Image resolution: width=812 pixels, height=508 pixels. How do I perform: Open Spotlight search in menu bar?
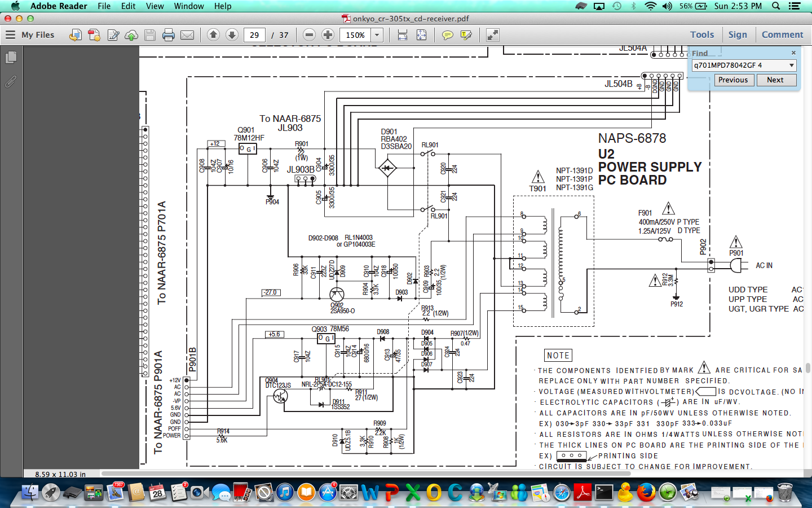[x=776, y=6]
